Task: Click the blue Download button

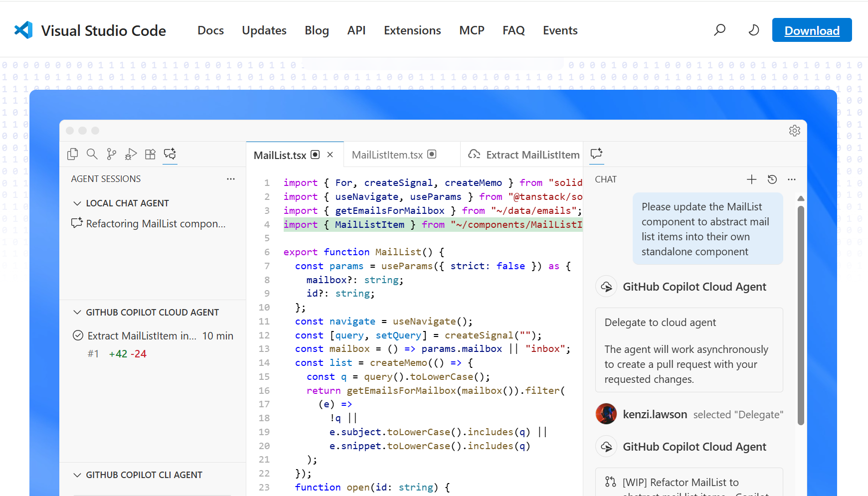Action: (812, 30)
